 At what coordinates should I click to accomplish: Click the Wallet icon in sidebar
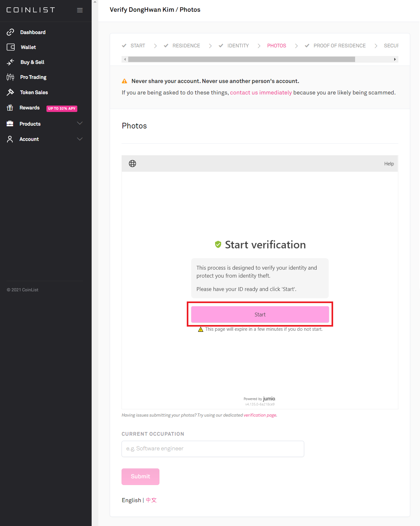[11, 47]
